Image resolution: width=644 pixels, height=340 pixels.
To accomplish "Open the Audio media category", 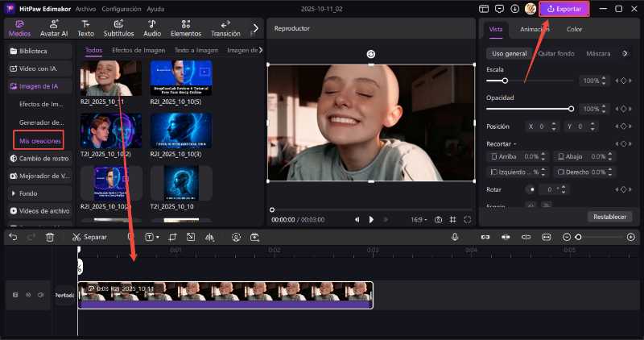I will [x=151, y=29].
